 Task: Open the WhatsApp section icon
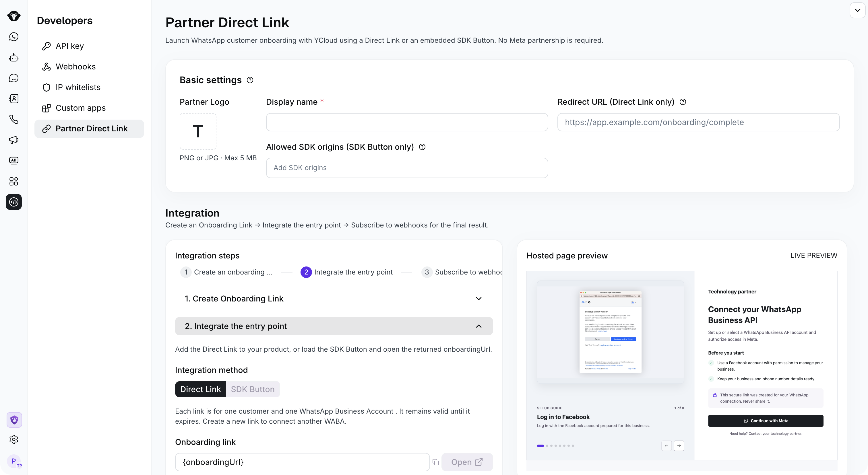(x=13, y=37)
